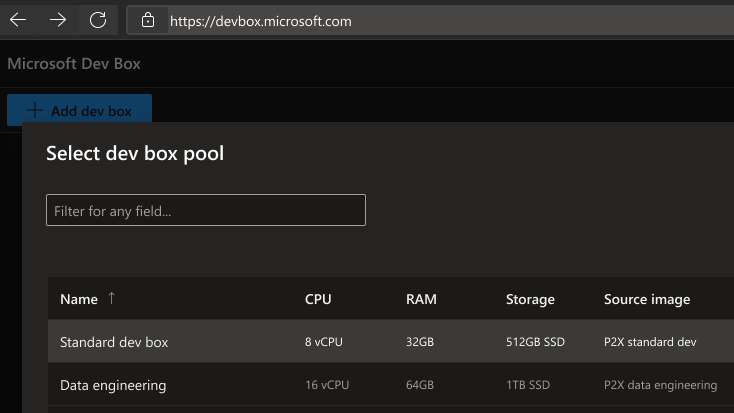Sort by the Source image column header
The width and height of the screenshot is (734, 413).
[x=647, y=299]
